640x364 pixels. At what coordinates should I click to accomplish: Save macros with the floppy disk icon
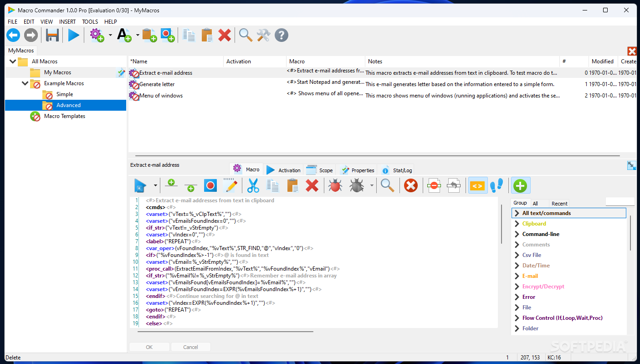click(53, 35)
